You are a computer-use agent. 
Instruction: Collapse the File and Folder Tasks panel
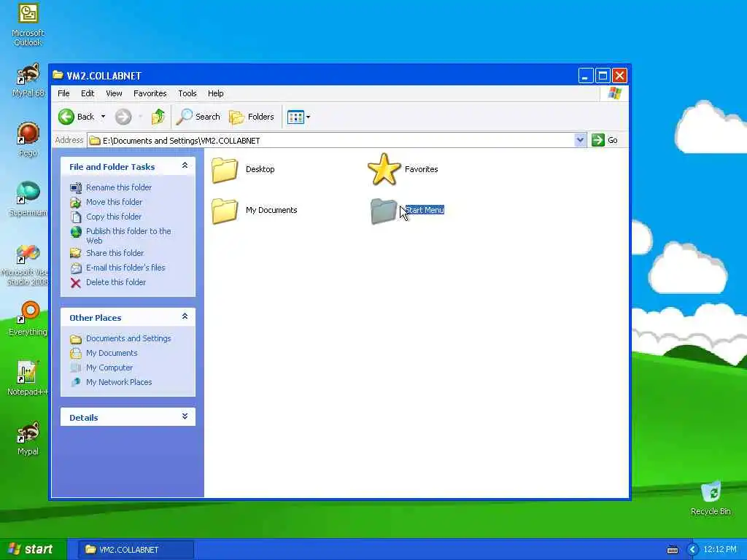tap(185, 166)
